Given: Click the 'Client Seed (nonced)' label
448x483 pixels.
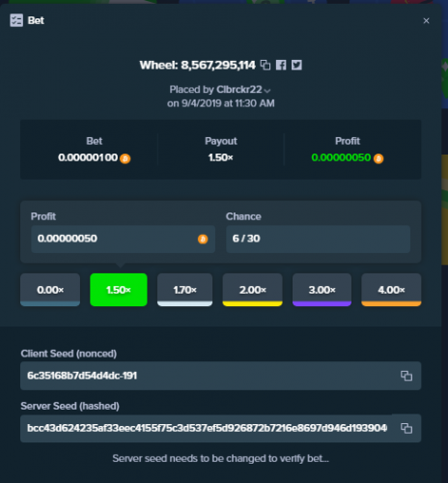Looking at the screenshot, I should click(x=69, y=354).
